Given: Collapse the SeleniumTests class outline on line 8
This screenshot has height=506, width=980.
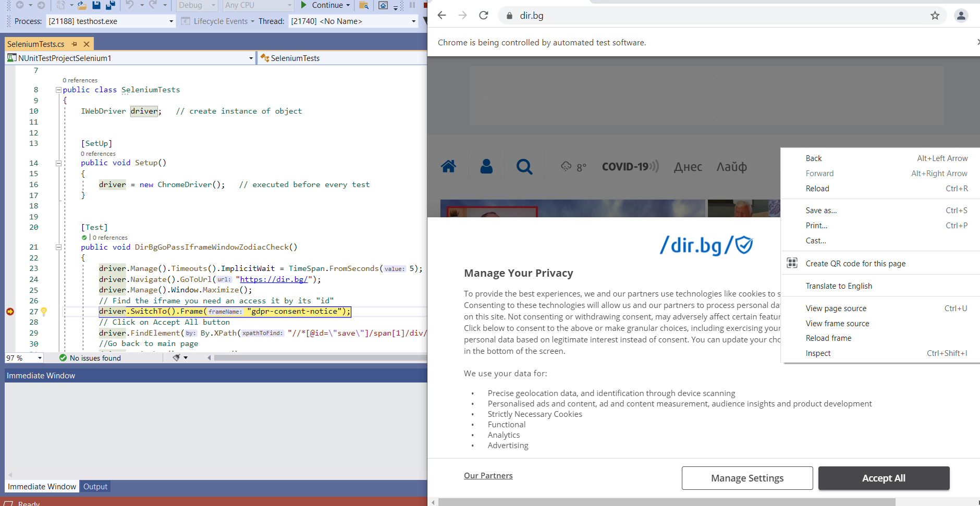Looking at the screenshot, I should (58, 90).
